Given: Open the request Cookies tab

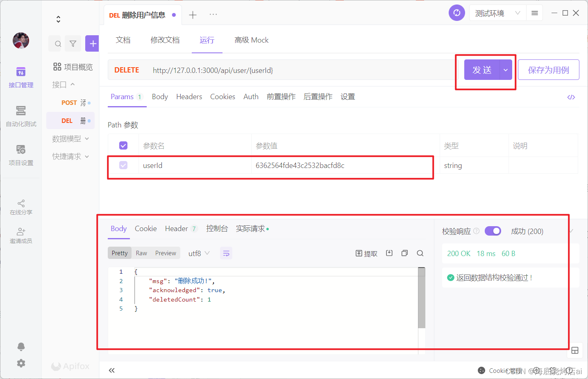Looking at the screenshot, I should point(222,97).
